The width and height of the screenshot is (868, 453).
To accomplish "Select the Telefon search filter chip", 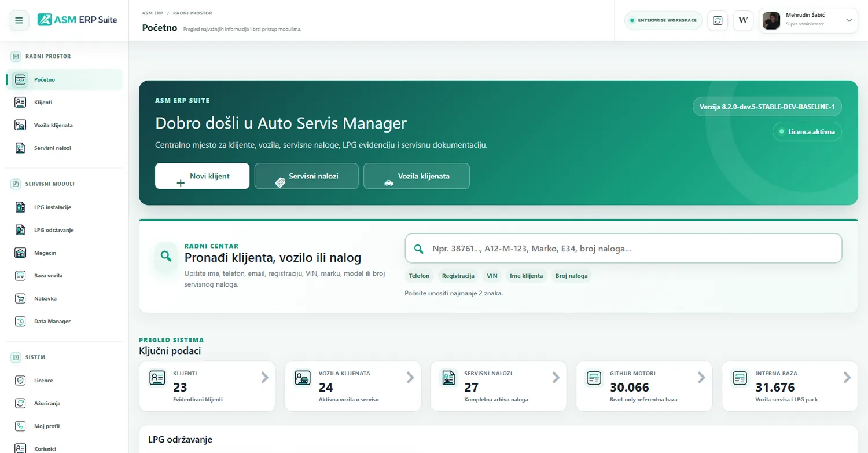I will coord(419,276).
